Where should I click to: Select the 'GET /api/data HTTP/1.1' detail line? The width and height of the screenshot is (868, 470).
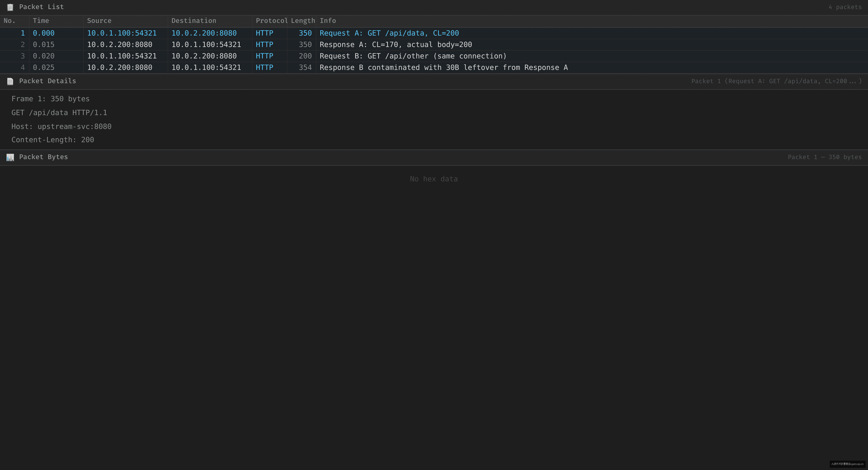pyautogui.click(x=59, y=113)
